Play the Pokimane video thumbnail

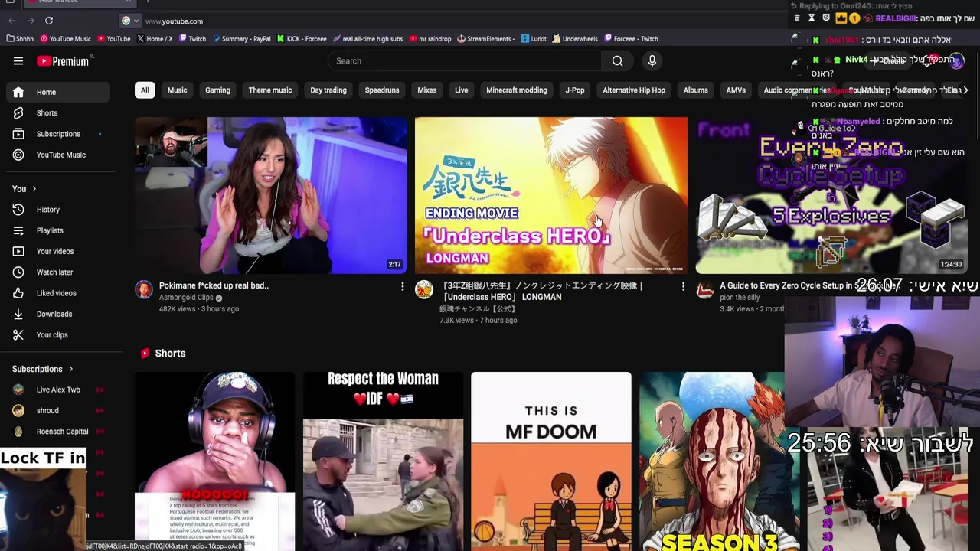(x=270, y=195)
